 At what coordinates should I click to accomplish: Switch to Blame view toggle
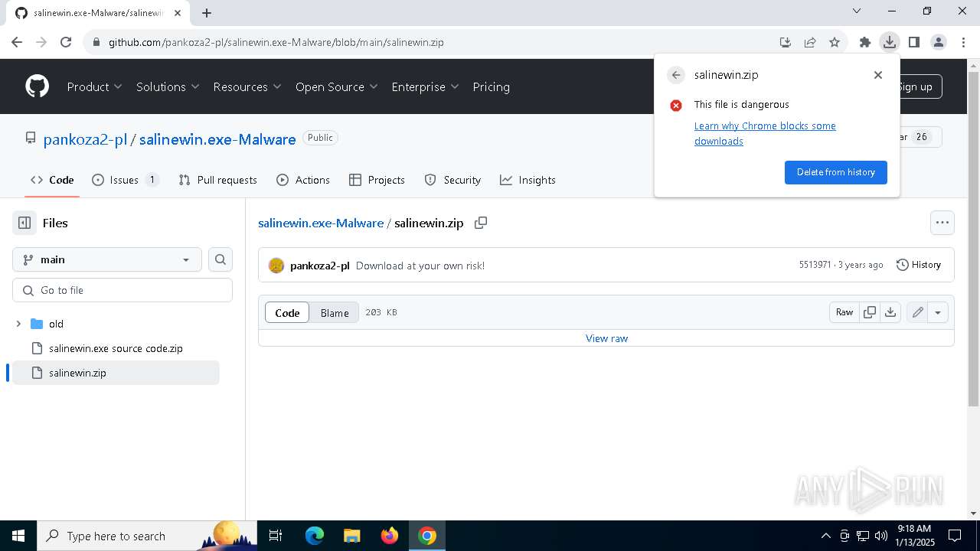coord(335,312)
